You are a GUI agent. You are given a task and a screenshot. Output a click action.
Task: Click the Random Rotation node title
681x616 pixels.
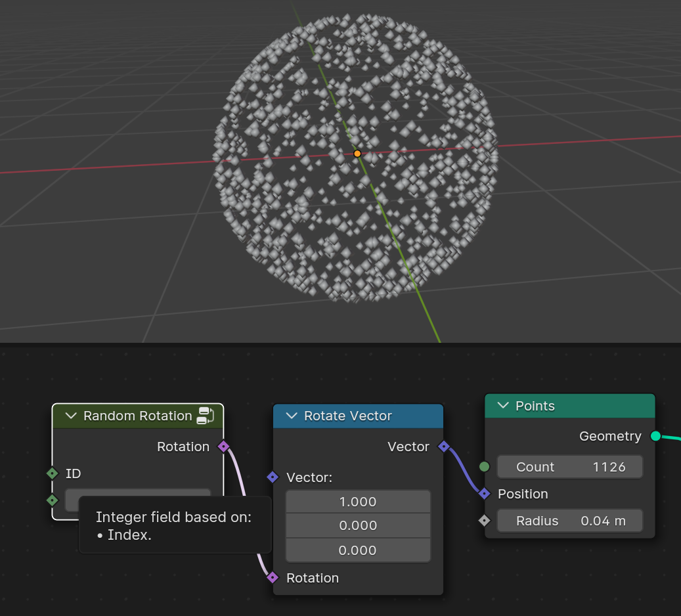click(138, 416)
